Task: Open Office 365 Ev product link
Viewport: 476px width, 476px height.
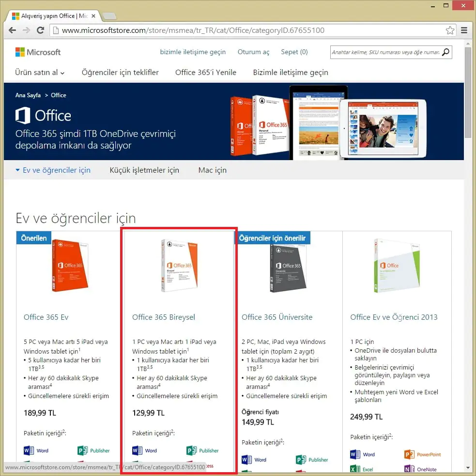Action: coord(46,317)
